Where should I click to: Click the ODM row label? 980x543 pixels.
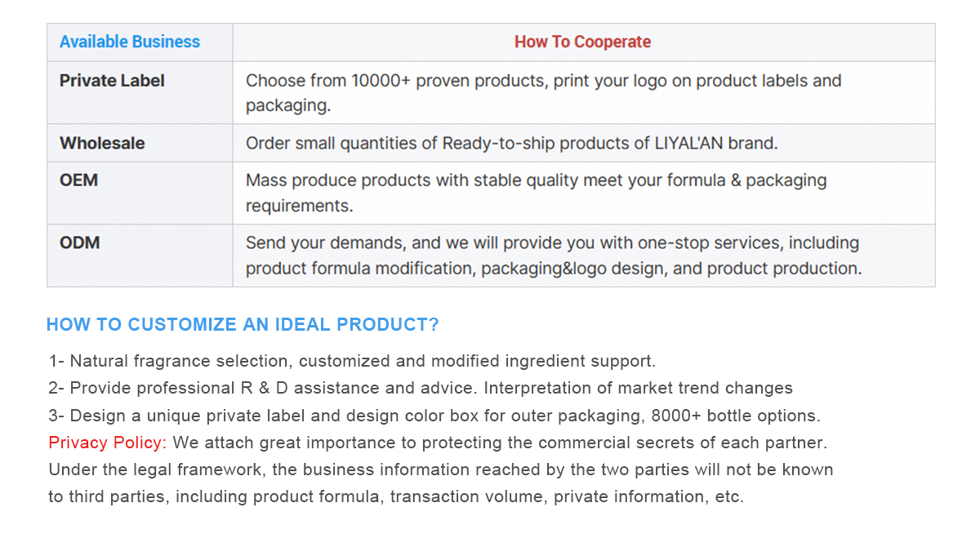(80, 243)
